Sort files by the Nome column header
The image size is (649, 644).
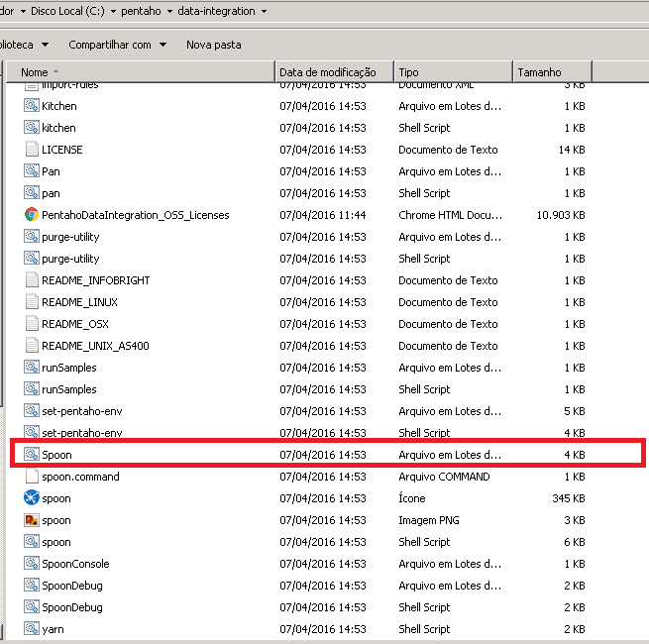tap(141, 72)
